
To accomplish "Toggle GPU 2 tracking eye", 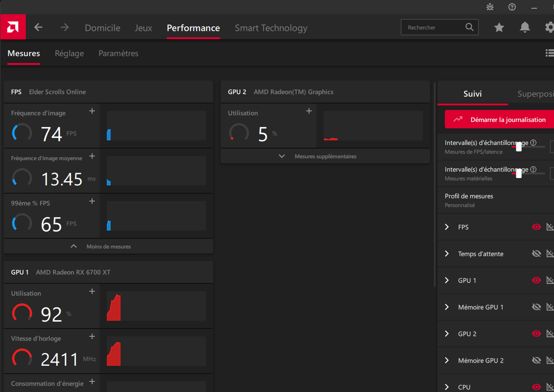I will [x=536, y=334].
